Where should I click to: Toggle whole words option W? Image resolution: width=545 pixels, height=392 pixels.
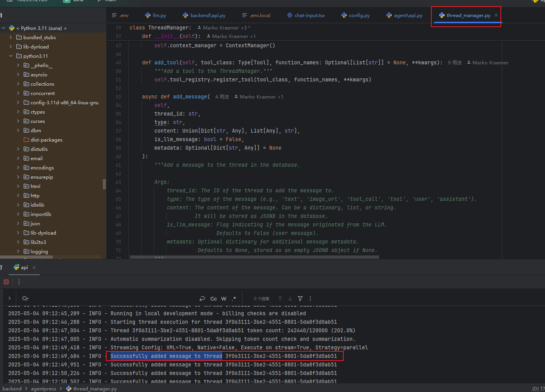click(224, 299)
